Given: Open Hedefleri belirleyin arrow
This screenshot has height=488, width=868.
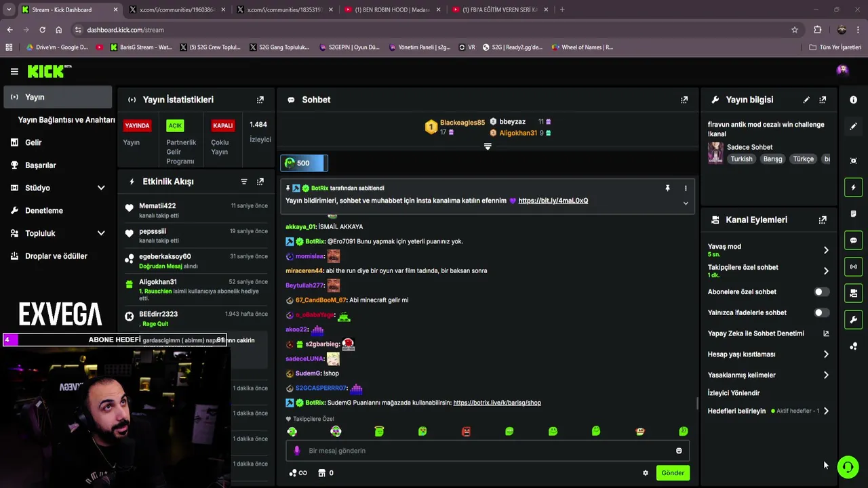Looking at the screenshot, I should click(825, 411).
